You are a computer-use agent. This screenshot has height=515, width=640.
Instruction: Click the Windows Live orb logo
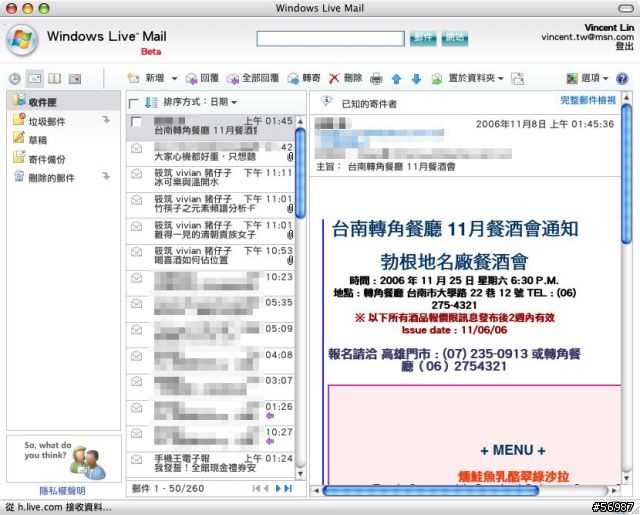[x=22, y=40]
